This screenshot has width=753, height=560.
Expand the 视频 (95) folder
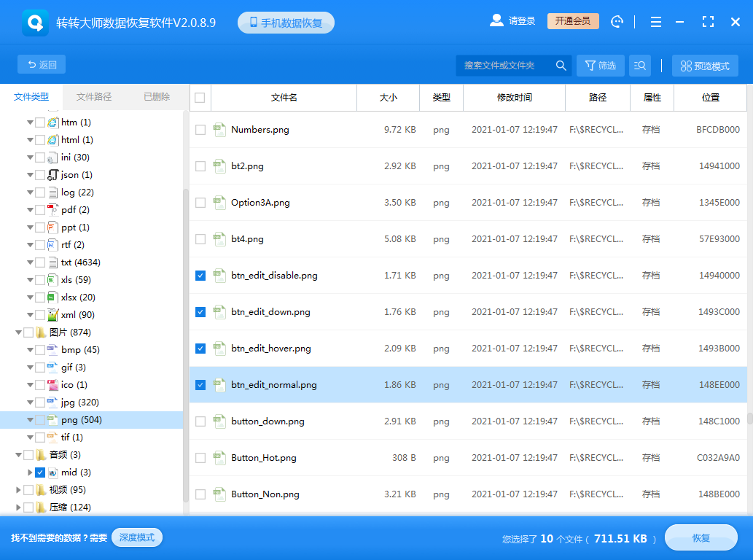(19, 489)
